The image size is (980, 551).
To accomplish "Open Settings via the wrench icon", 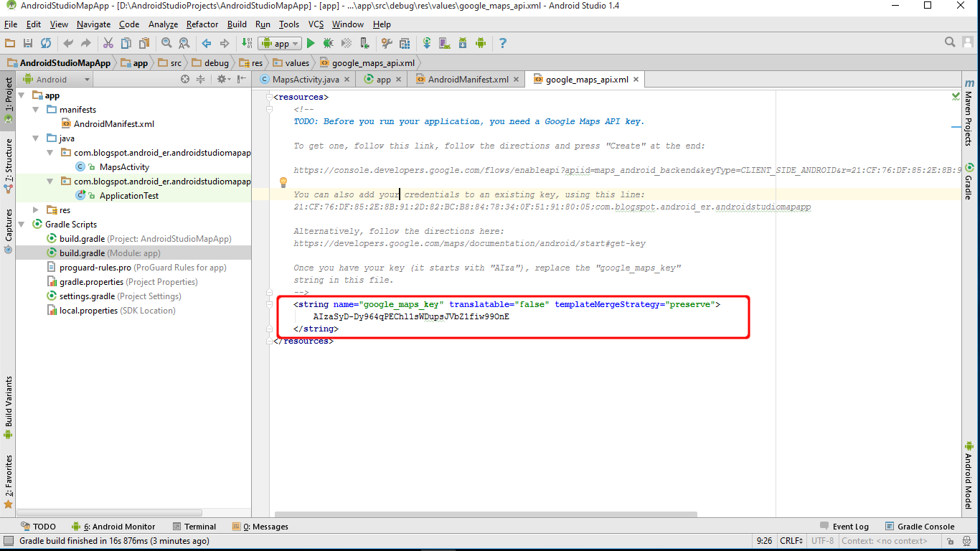I will point(386,43).
